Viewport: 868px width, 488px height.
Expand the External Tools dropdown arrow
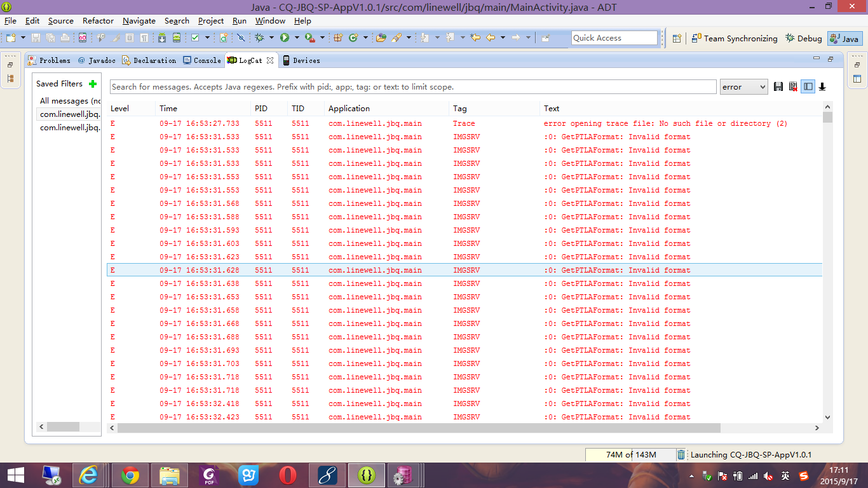coord(322,38)
